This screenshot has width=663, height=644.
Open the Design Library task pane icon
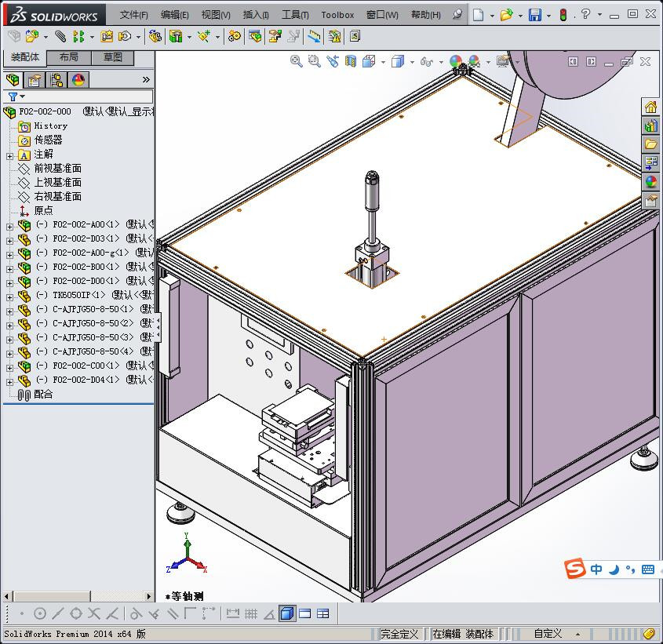click(x=650, y=126)
